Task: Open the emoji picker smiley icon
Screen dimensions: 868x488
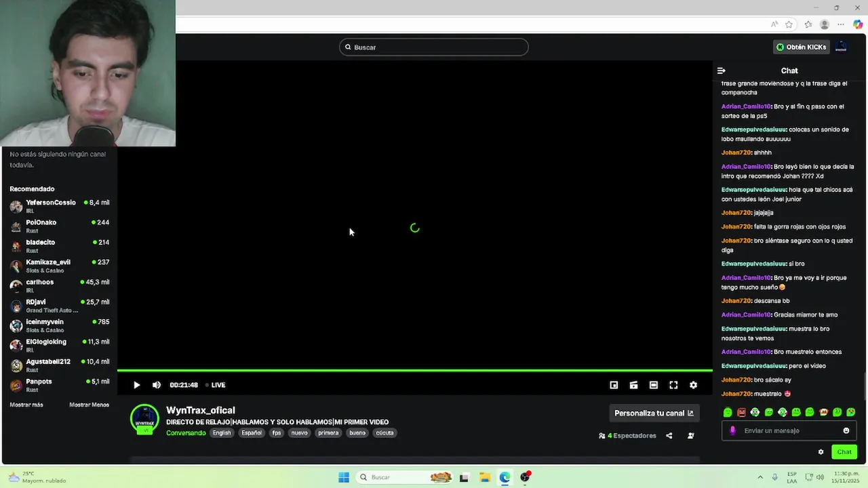Action: (x=846, y=430)
